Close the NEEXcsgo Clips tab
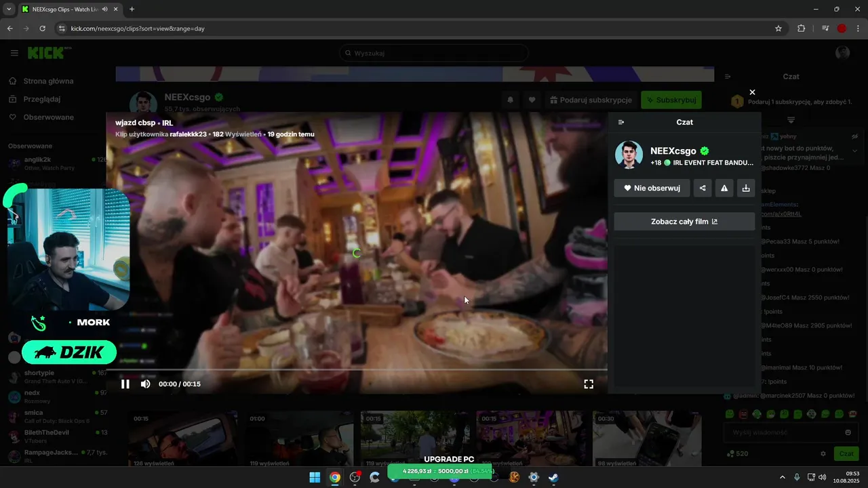The width and height of the screenshot is (868, 488). tap(115, 9)
